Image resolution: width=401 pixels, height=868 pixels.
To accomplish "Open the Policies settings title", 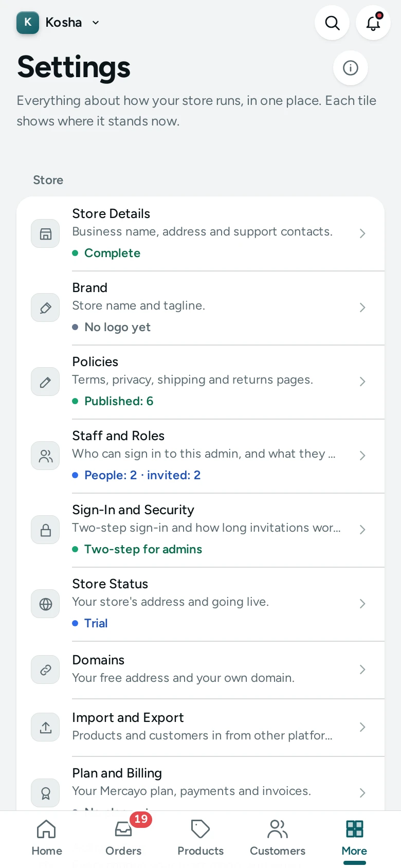I will click(95, 361).
